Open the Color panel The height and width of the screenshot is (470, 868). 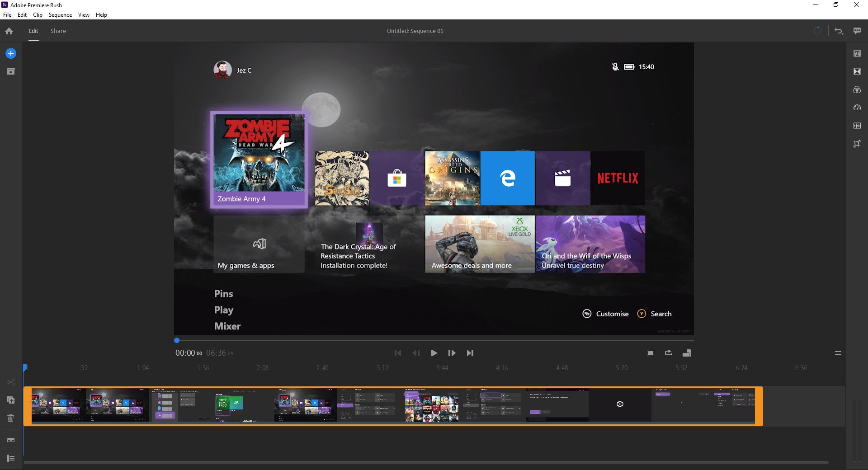(857, 89)
